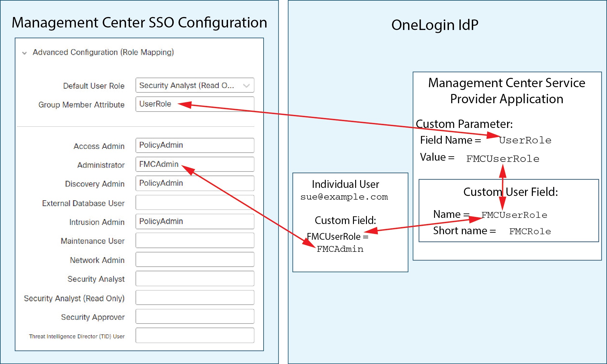Image resolution: width=607 pixels, height=364 pixels.
Task: Click the sue@example.com user entry
Action: [345, 197]
